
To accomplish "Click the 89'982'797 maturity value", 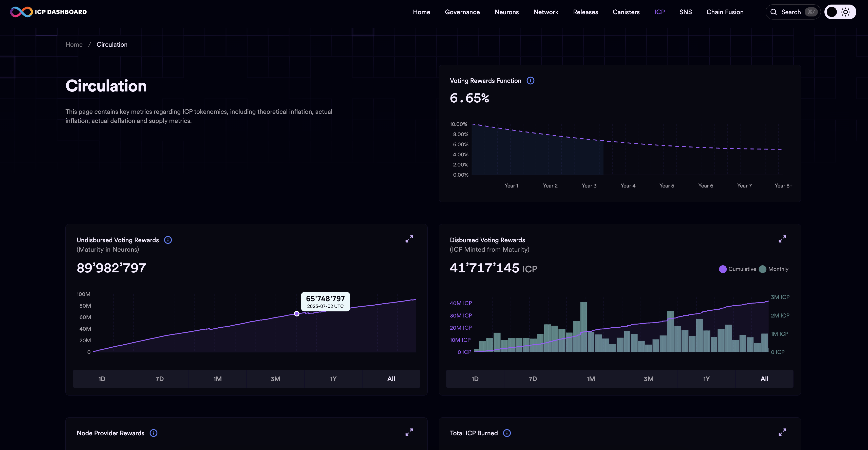I will [111, 268].
